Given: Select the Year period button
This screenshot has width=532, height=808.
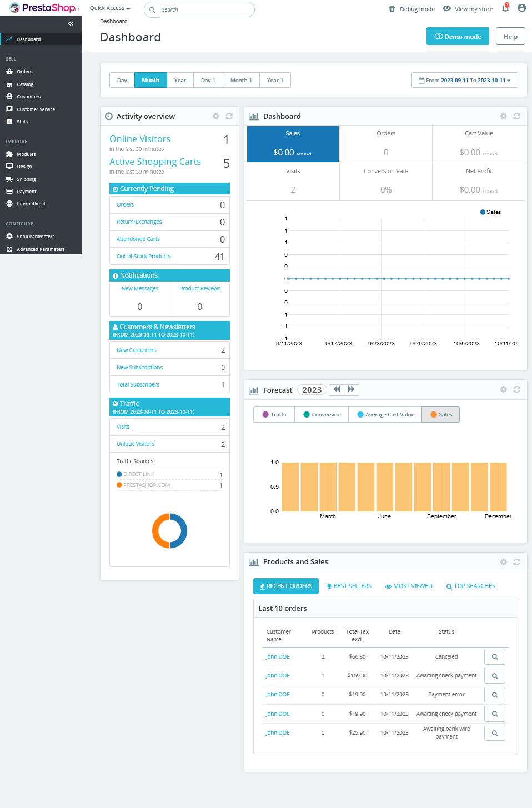Looking at the screenshot, I should 180,81.
